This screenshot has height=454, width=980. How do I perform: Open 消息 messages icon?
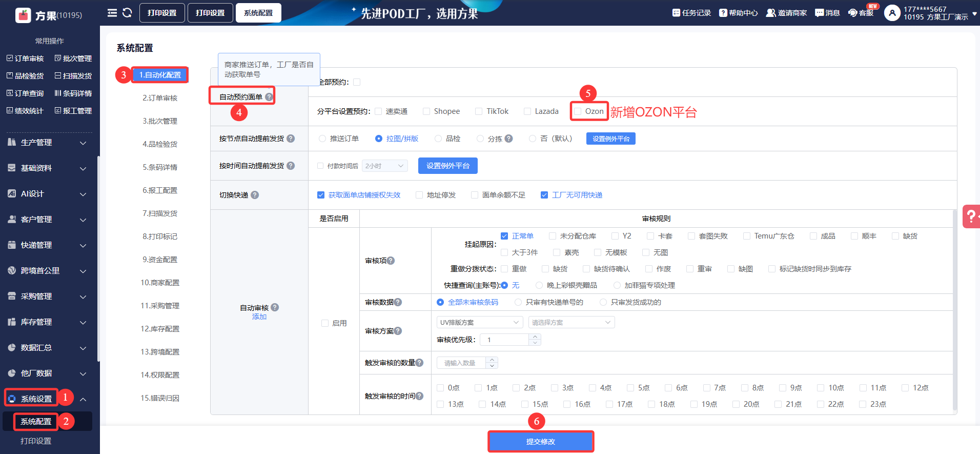[x=819, y=13]
